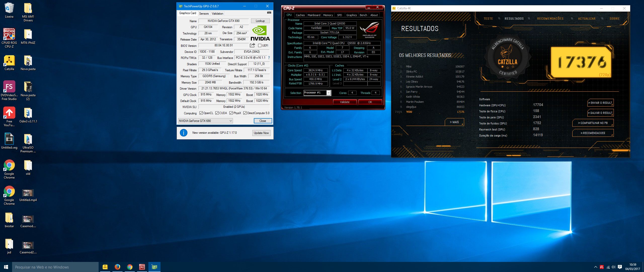Open the MSI AM1 Drivers folder
The image size is (644, 272).
tap(28, 12)
